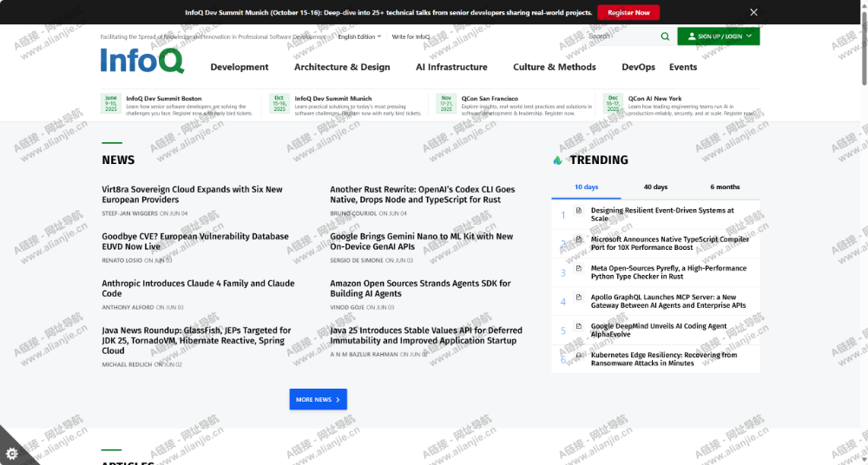Screen dimensions: 868x465
Task: Click the Oct 15-16 calendar badge
Action: click(279, 103)
